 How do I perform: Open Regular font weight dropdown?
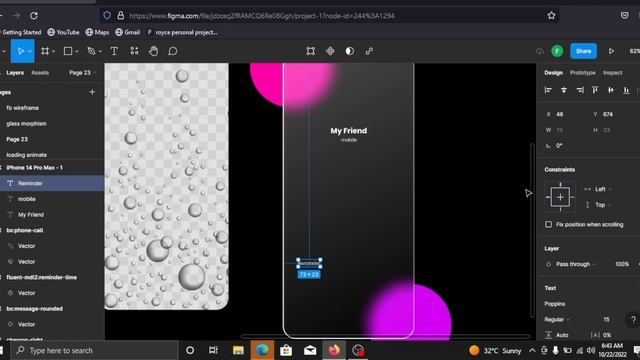tap(557, 320)
